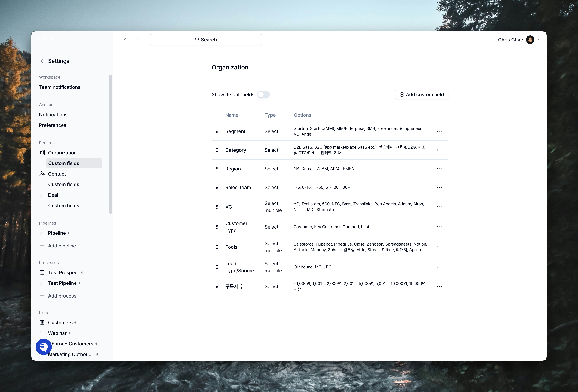This screenshot has height=392, width=578.
Task: Click the Customers list icon
Action: pos(42,323)
